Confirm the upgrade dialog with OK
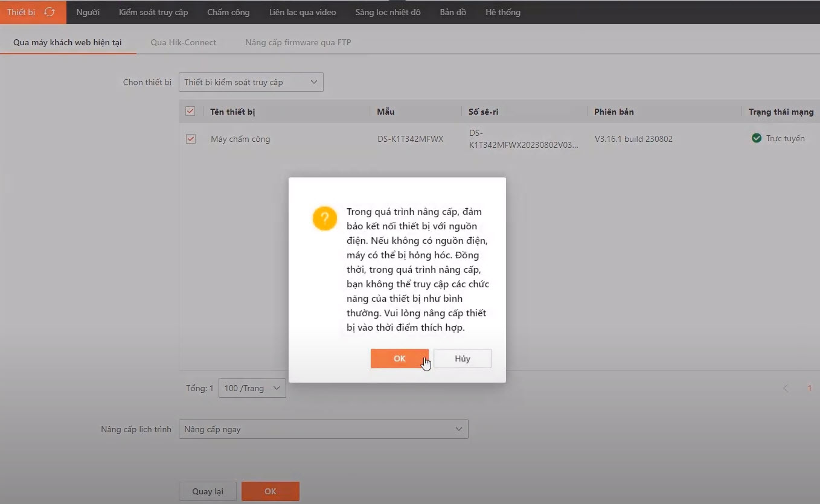 [399, 359]
